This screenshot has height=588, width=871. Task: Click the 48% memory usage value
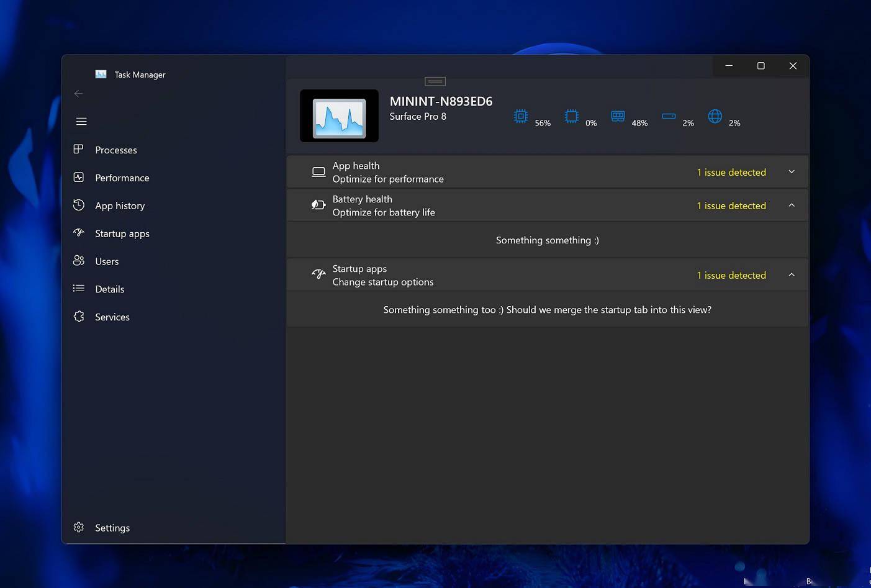click(639, 123)
